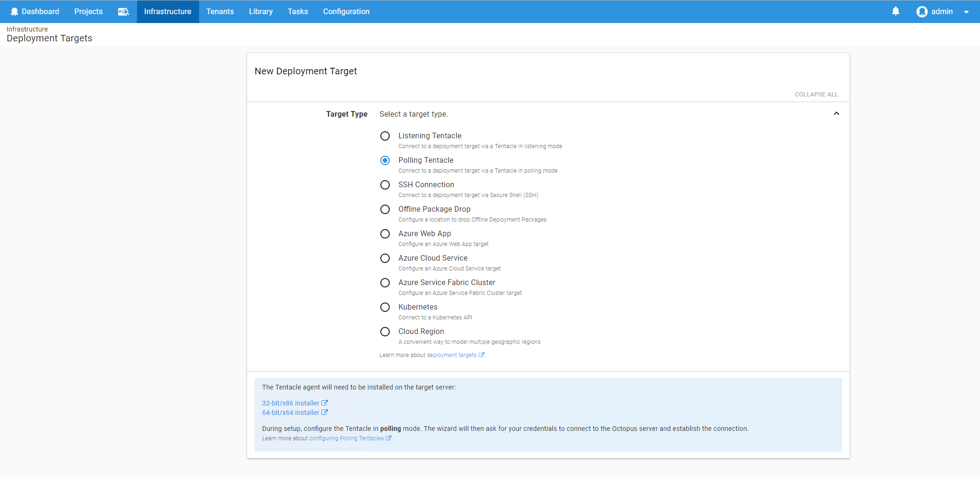This screenshot has height=477, width=980.
Task: Go to the Library tab
Action: point(261,12)
